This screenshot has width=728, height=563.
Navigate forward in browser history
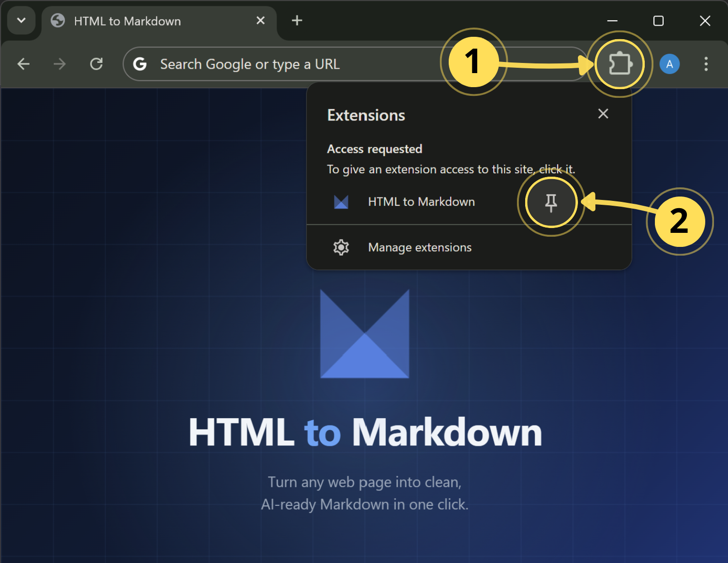pyautogui.click(x=60, y=63)
